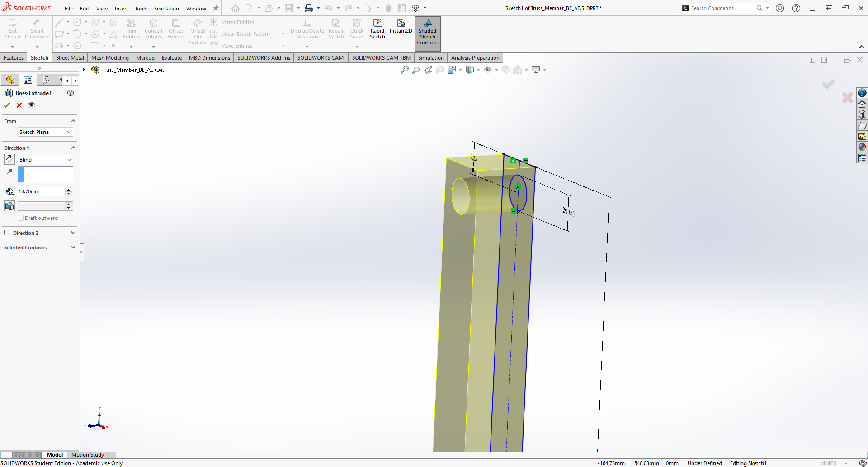
Task: Enable the Direction 2 checkbox
Action: coord(7,233)
